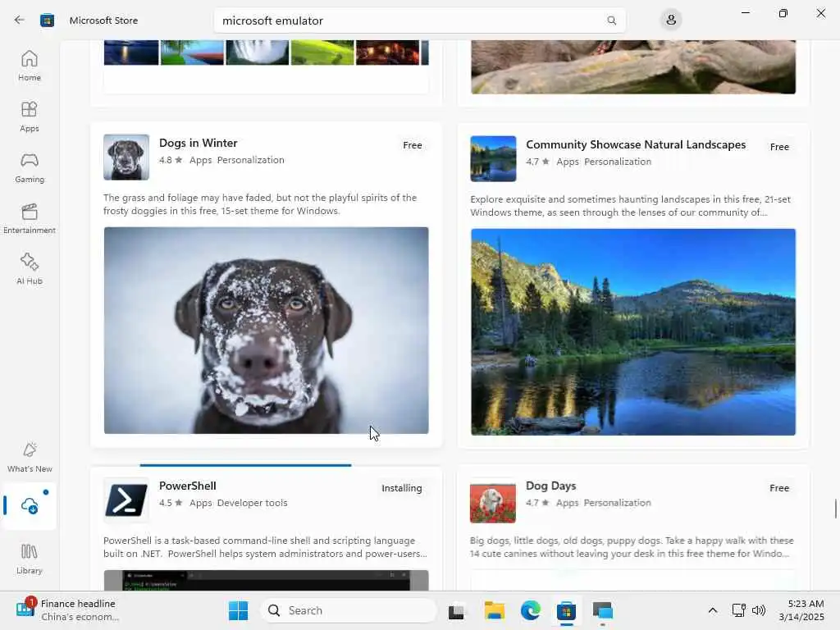Click Free button for Natural Landscapes
Image resolution: width=840 pixels, height=630 pixels.
point(779,147)
